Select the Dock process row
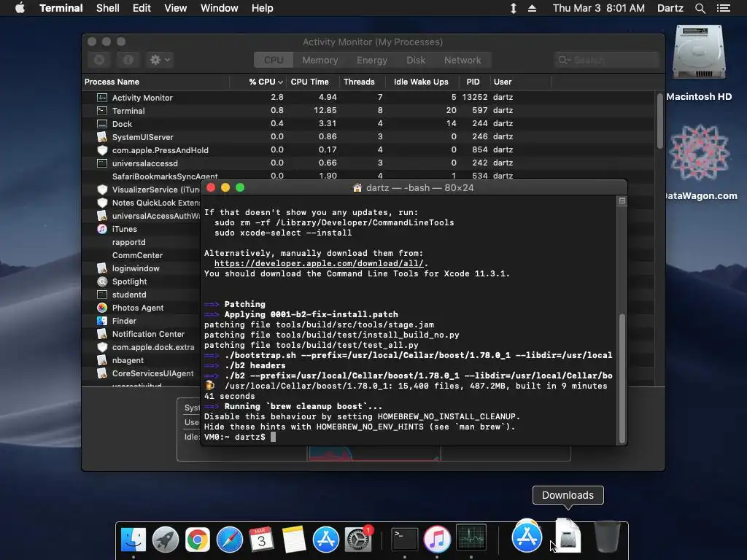 [369, 123]
